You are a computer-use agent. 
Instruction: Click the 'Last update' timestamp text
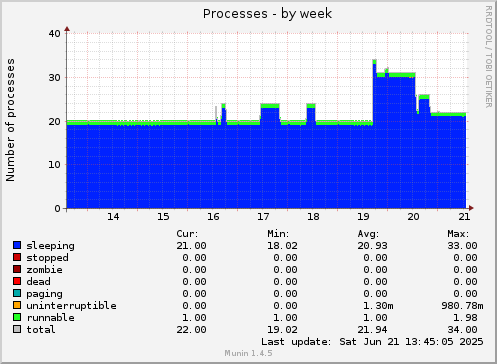pyautogui.click(x=372, y=342)
